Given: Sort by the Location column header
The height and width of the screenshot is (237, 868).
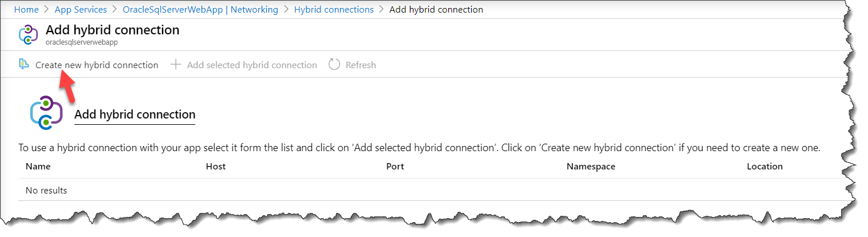Looking at the screenshot, I should click(x=764, y=167).
